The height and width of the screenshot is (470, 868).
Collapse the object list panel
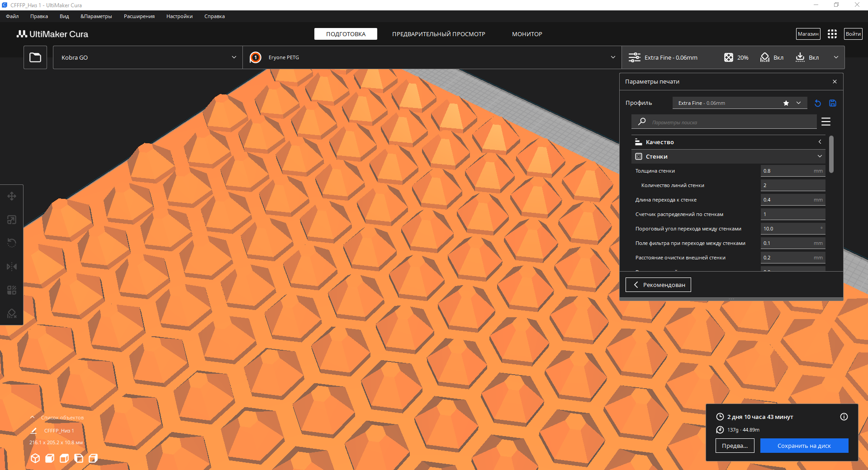point(33,418)
